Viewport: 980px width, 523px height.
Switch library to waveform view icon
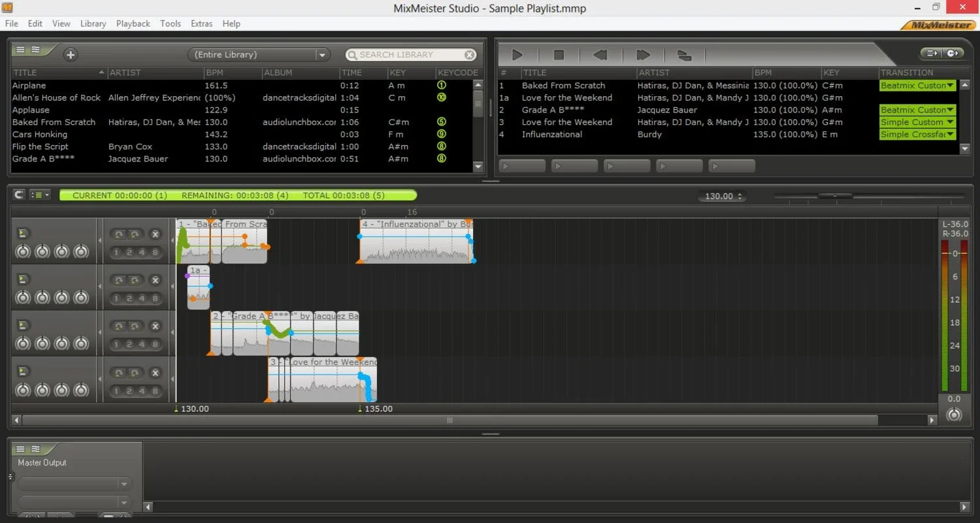click(x=35, y=50)
